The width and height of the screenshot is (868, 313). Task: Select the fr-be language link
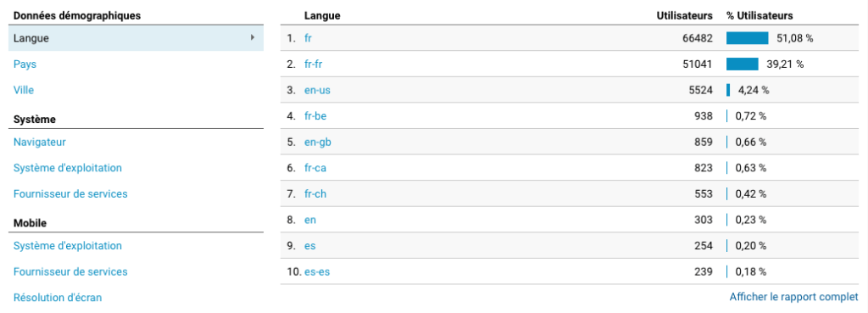315,115
